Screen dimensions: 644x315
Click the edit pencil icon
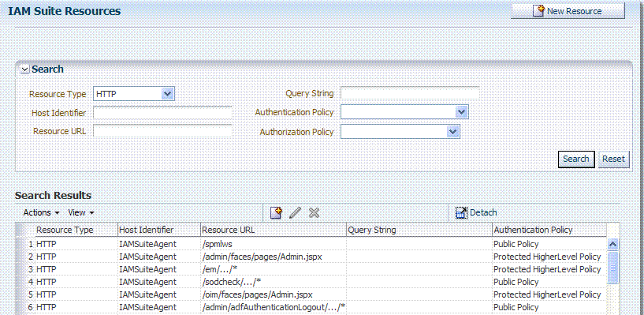point(296,212)
